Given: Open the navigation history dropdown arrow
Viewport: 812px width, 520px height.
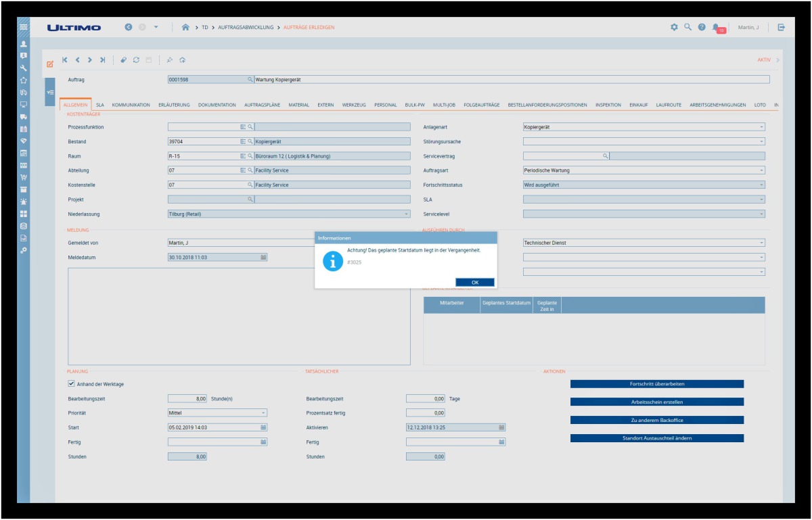Looking at the screenshot, I should click(156, 27).
